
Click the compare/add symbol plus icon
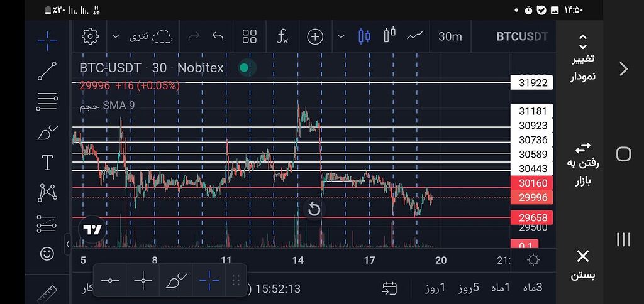(x=315, y=36)
